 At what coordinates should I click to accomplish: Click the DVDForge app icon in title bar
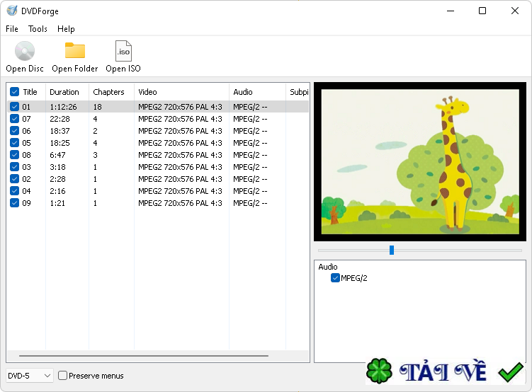(12, 11)
